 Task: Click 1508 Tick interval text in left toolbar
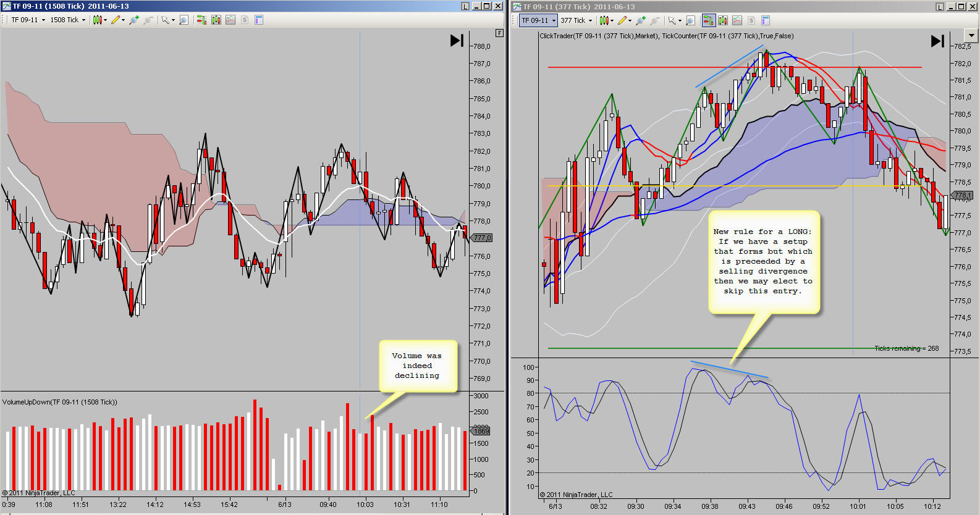click(x=64, y=20)
